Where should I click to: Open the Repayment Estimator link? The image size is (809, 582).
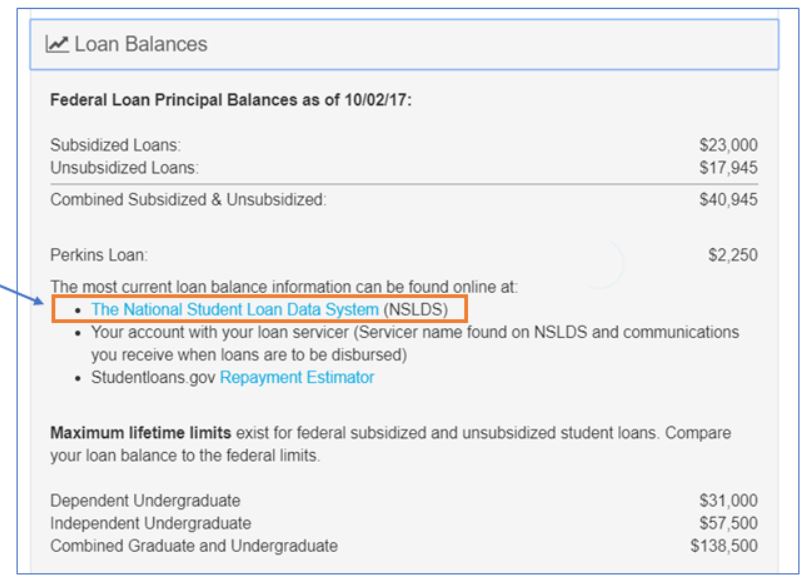[297, 378]
